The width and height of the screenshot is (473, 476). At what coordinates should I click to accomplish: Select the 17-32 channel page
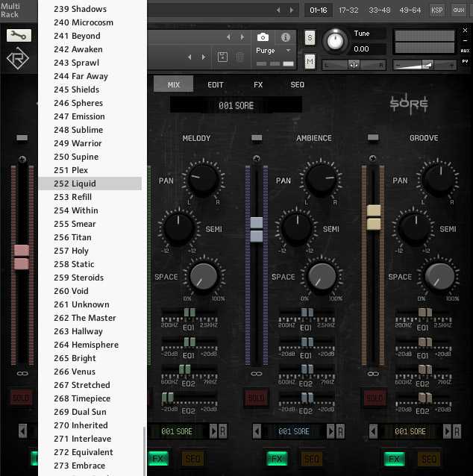(x=348, y=10)
